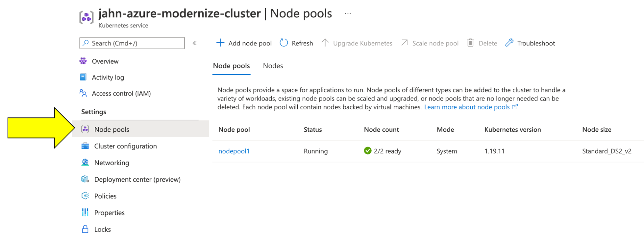Click the Search (Cmd+/) input field

[132, 43]
